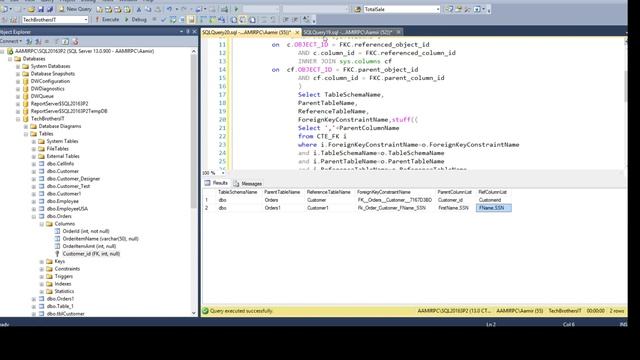The width and height of the screenshot is (640, 360).
Task: Expand the System Databases node
Action: click(18, 66)
